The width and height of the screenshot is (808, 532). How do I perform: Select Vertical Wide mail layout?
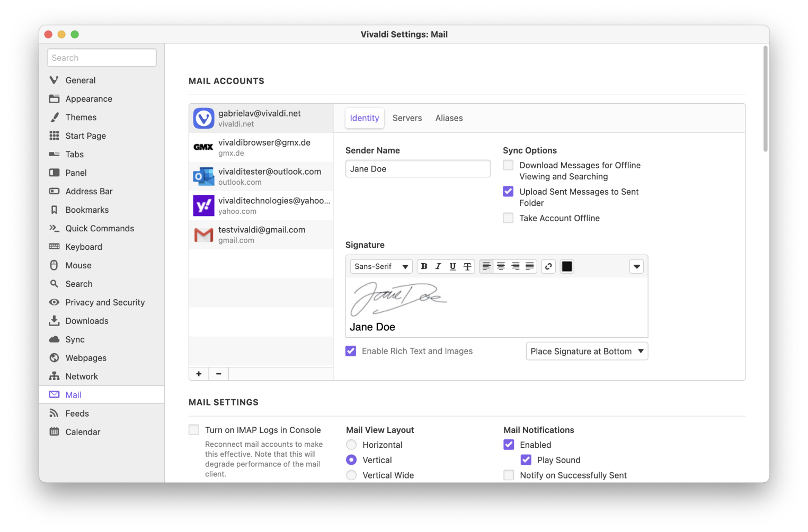click(x=351, y=475)
